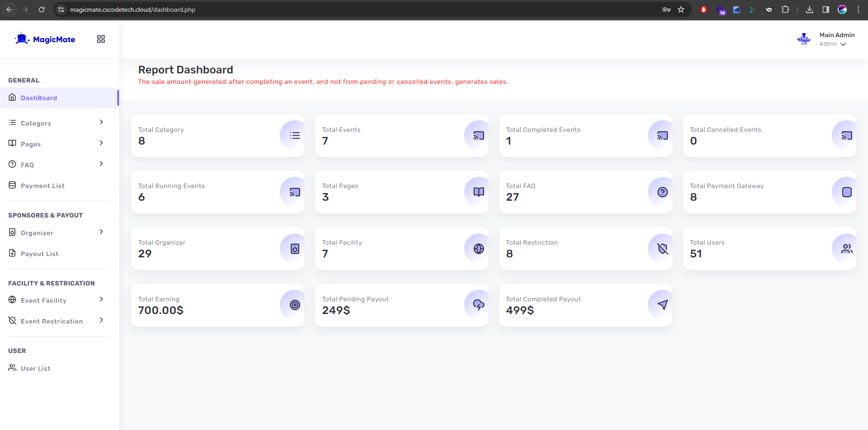Open the saved password key icon

click(x=666, y=10)
